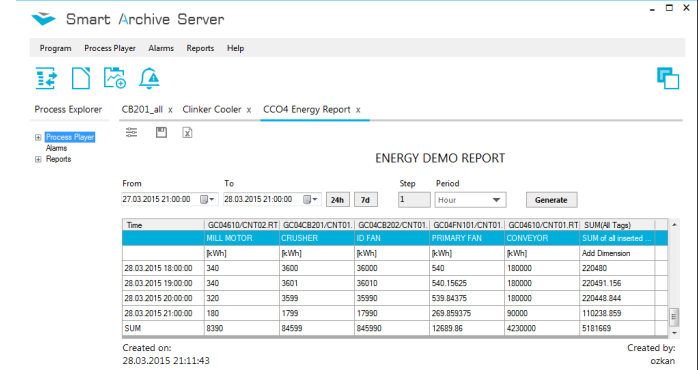This screenshot has width=698, height=370.
Task: Close the CB201_all tab
Action: pyautogui.click(x=170, y=110)
